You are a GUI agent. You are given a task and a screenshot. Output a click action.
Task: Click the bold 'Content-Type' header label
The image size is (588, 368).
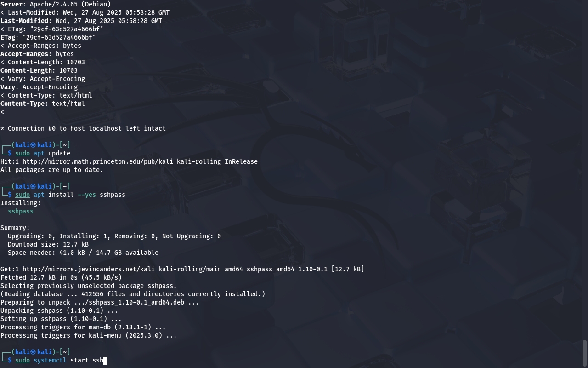23,103
